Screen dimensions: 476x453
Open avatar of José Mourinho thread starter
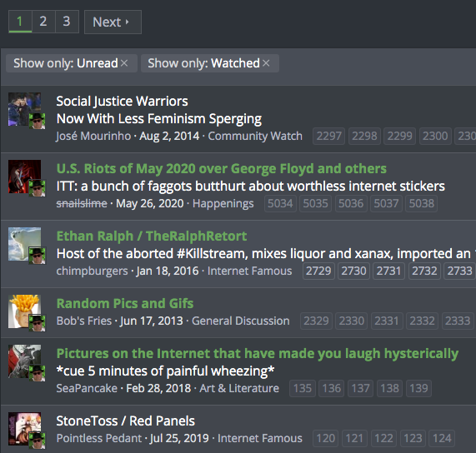(24, 109)
